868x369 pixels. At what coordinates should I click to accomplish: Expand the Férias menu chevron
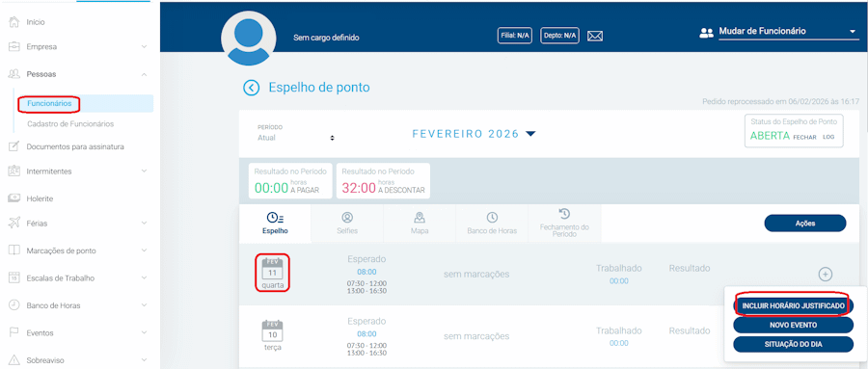point(144,224)
